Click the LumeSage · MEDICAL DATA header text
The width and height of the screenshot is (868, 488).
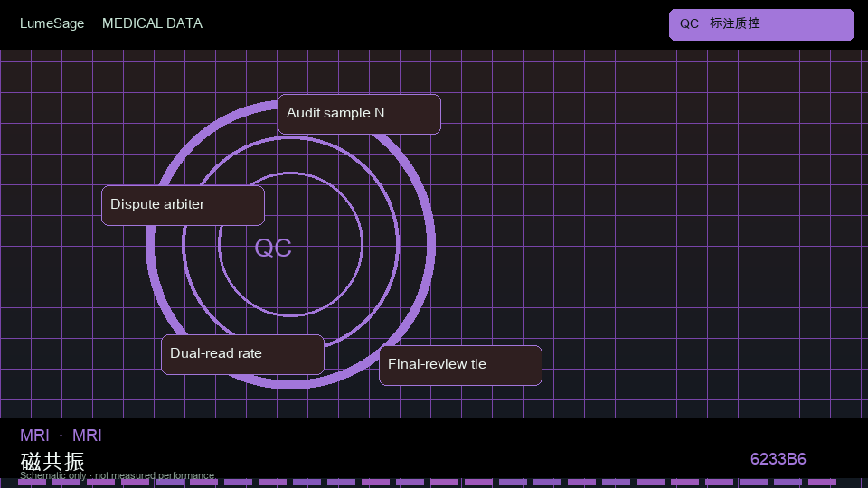click(111, 23)
